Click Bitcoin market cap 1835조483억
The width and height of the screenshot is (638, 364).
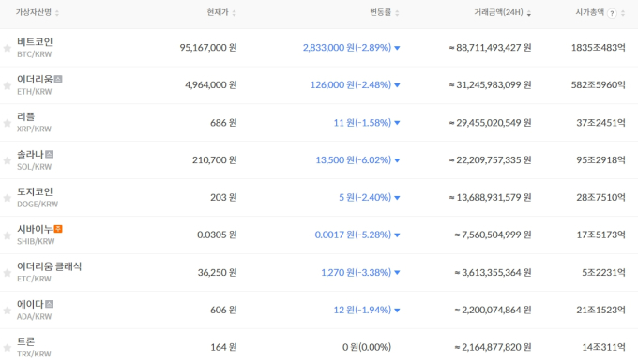599,48
